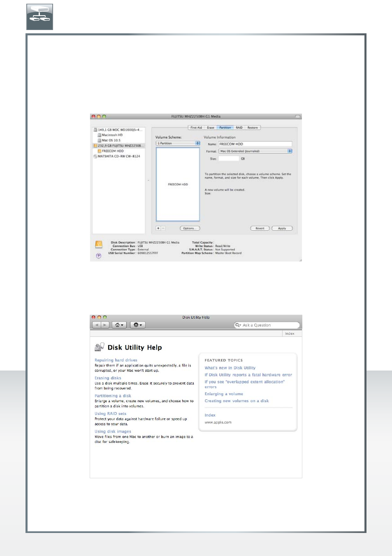392x556 pixels.
Task: Open the Erasing disks help link
Action: 108,378
